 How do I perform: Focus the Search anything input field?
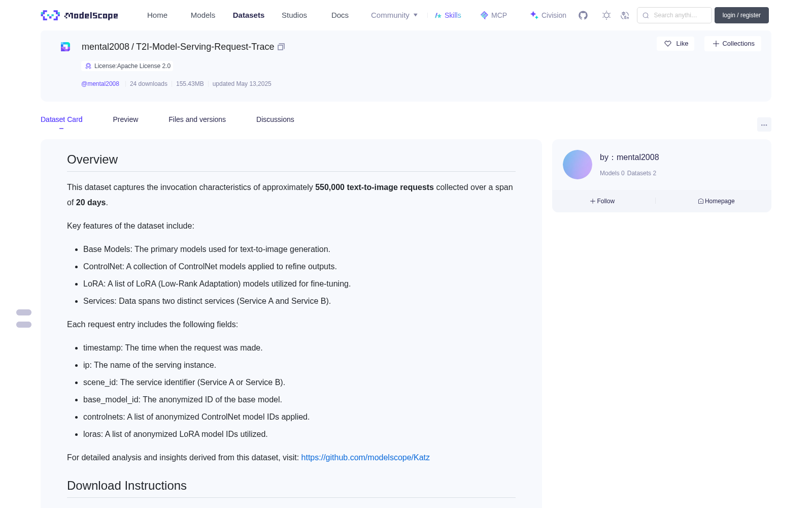674,15
